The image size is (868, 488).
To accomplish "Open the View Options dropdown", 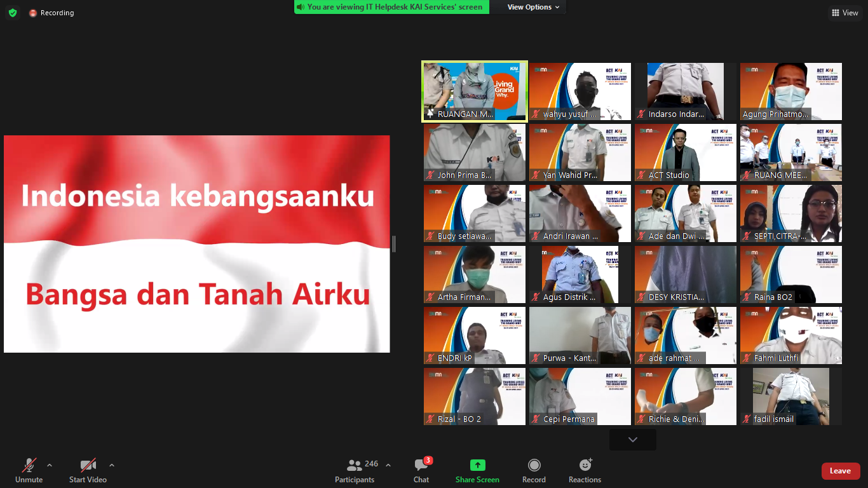I will (x=533, y=7).
